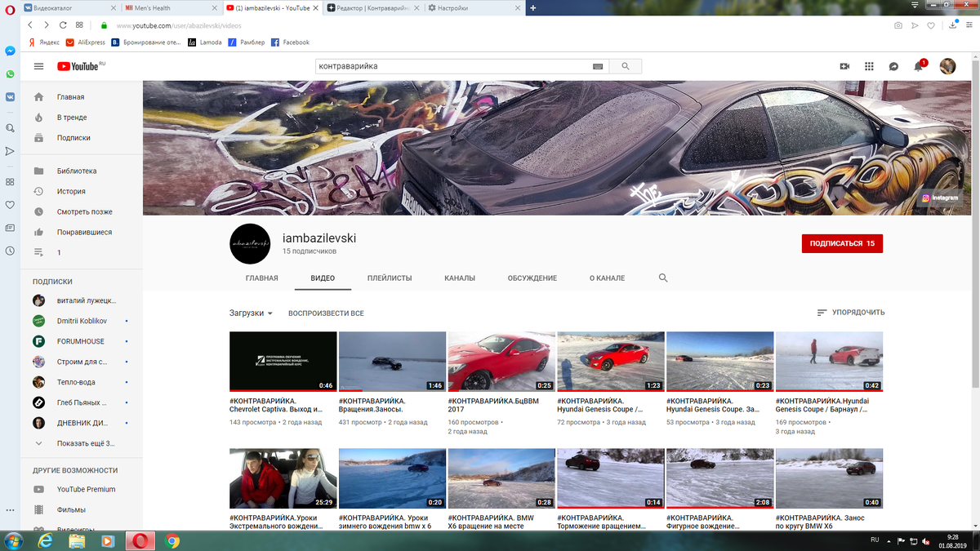Screen dimensions: 980x551
Task: Click the VK sidebar icon
Action: pyautogui.click(x=10, y=96)
